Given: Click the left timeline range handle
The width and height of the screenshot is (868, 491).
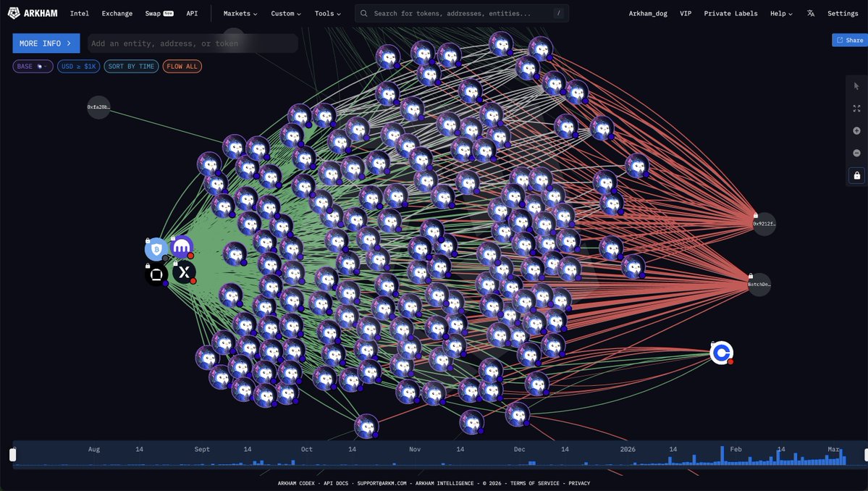Looking at the screenshot, I should pos(13,455).
